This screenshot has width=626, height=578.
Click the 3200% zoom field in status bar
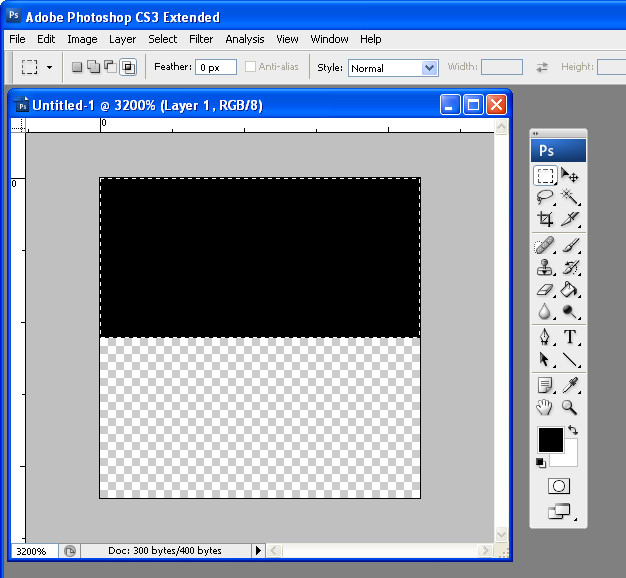(34, 551)
